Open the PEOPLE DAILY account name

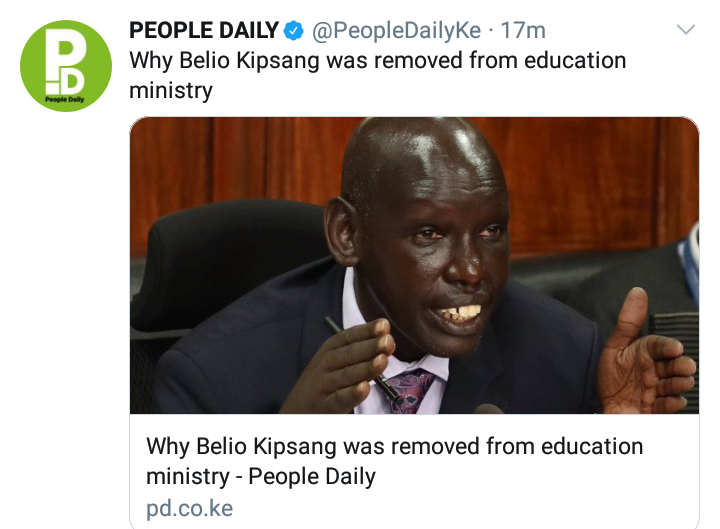(x=204, y=30)
